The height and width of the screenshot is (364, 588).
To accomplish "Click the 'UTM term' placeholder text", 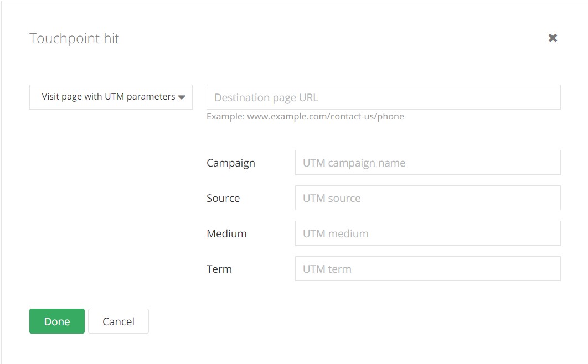I will (327, 269).
